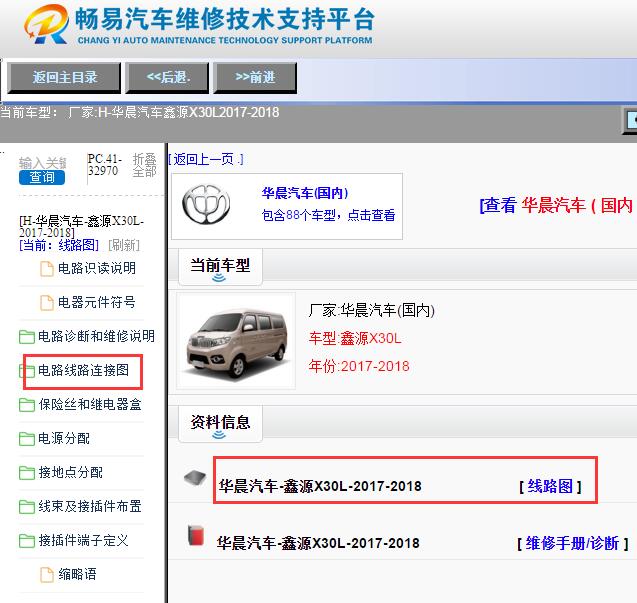Image resolution: width=637 pixels, height=603 pixels.
Task: Click the 车型:鑫源X30L text
Action: coord(355,338)
